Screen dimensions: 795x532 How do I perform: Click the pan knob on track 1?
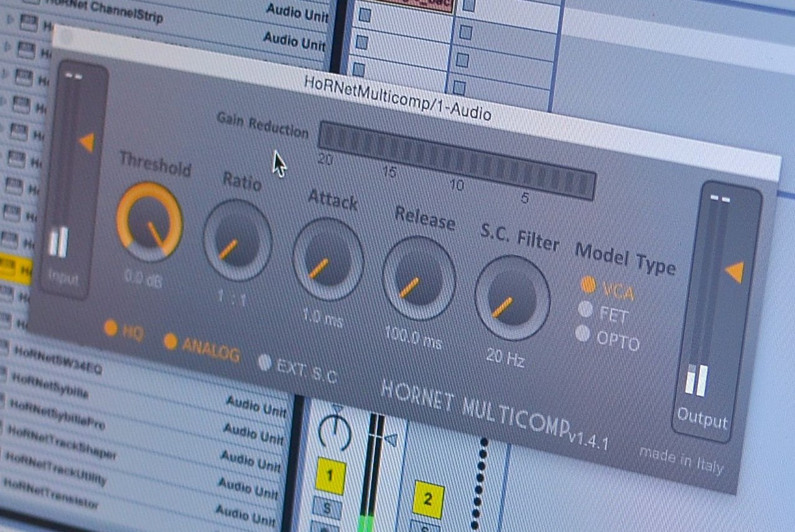point(335,430)
